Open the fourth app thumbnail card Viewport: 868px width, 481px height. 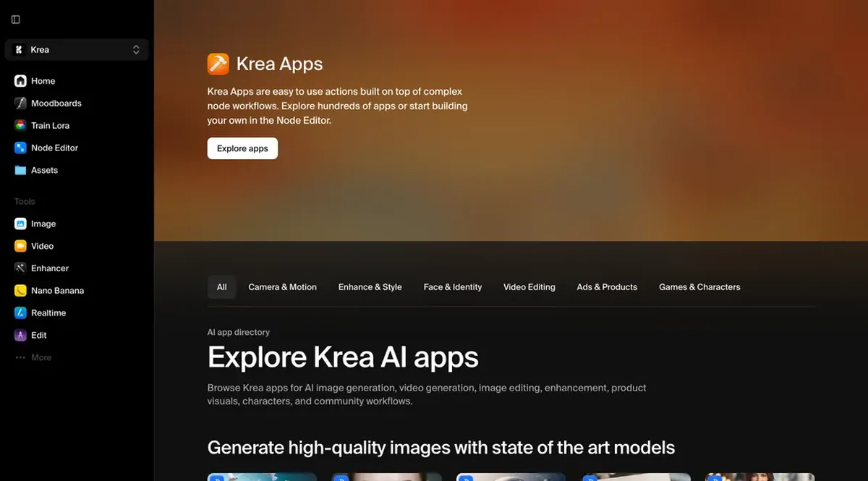(636, 477)
